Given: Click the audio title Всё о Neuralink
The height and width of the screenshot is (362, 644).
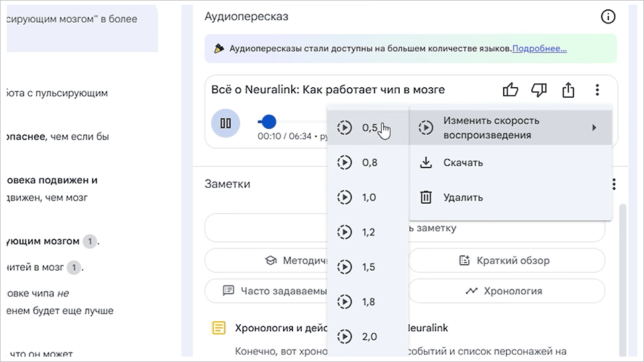Looking at the screenshot, I should tap(328, 89).
